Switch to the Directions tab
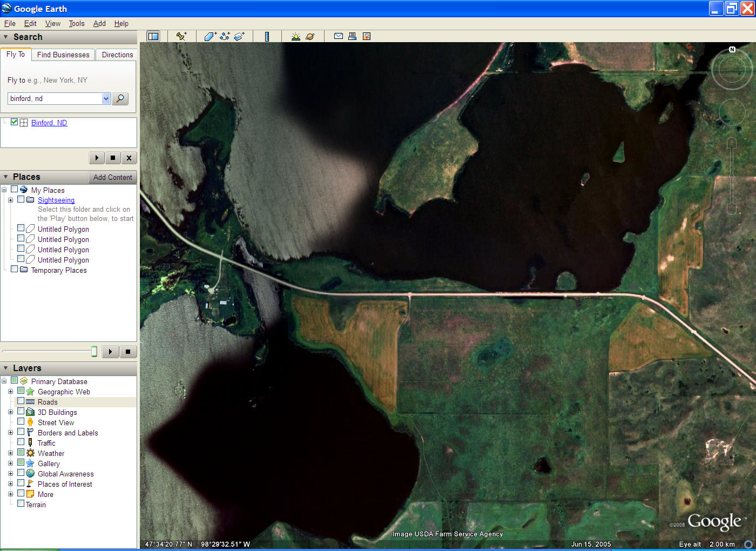 click(x=117, y=55)
